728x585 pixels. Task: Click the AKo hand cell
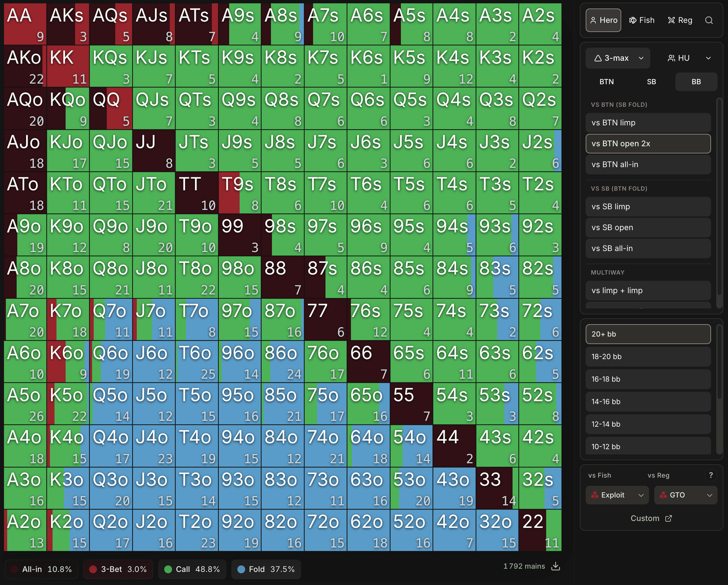tap(25, 66)
